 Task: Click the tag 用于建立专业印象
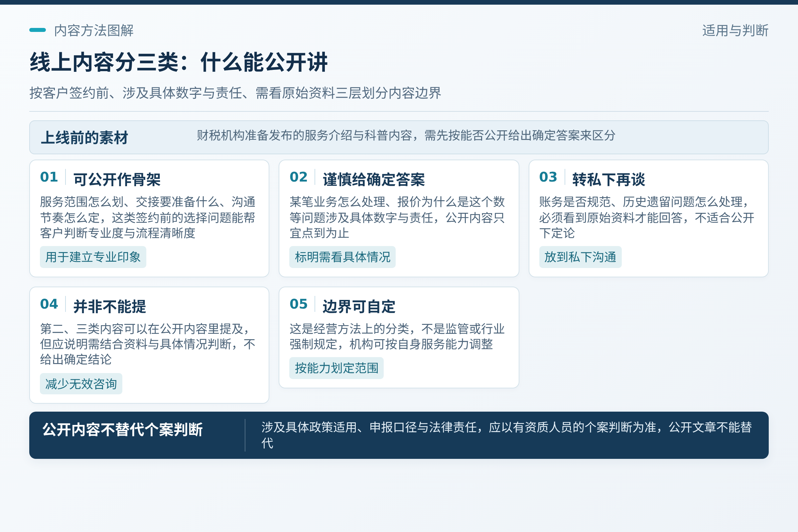[93, 257]
